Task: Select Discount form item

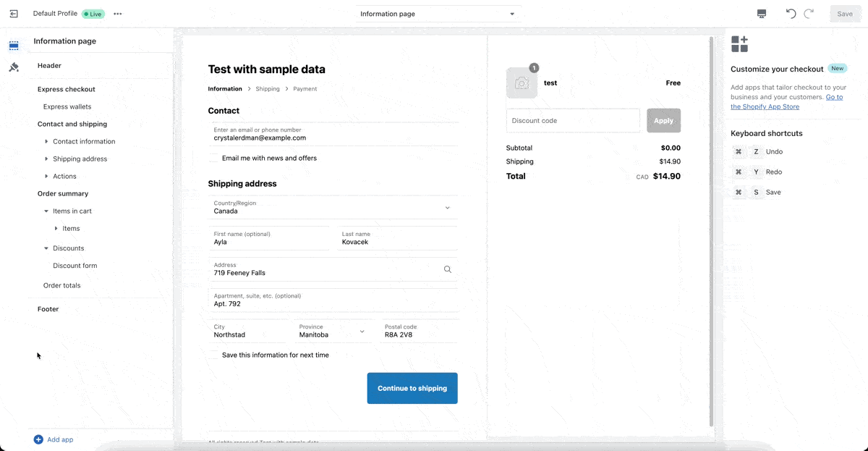Action: point(75,266)
